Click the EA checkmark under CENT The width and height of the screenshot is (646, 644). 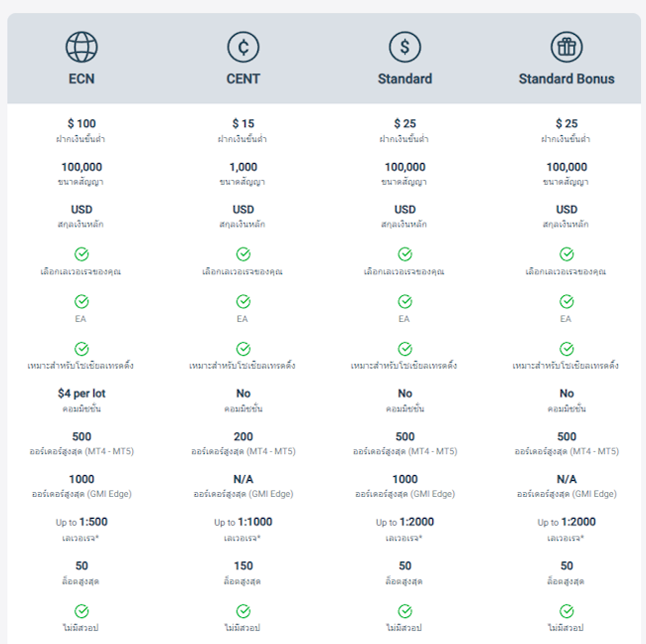[243, 301]
